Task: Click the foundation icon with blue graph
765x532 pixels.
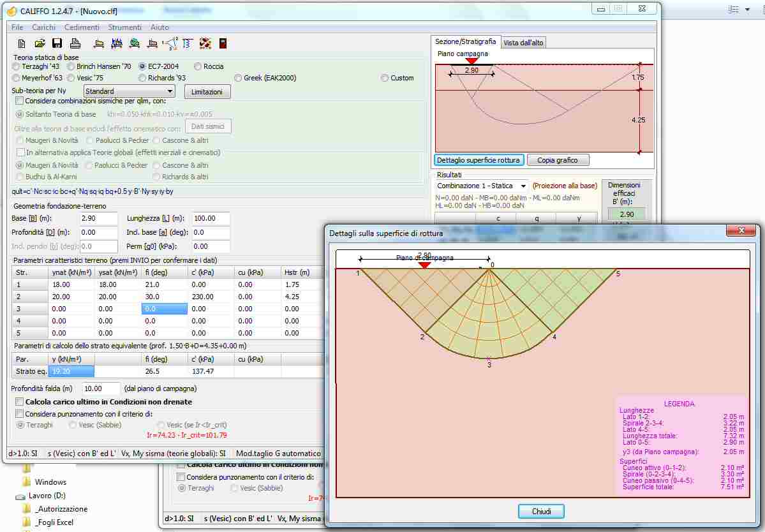Action: coord(117,43)
